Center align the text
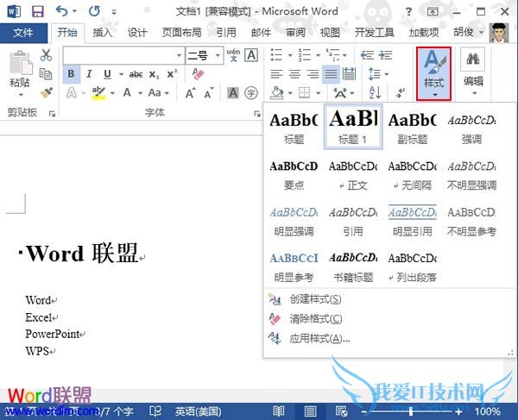The width and height of the screenshot is (518, 420). point(294,74)
